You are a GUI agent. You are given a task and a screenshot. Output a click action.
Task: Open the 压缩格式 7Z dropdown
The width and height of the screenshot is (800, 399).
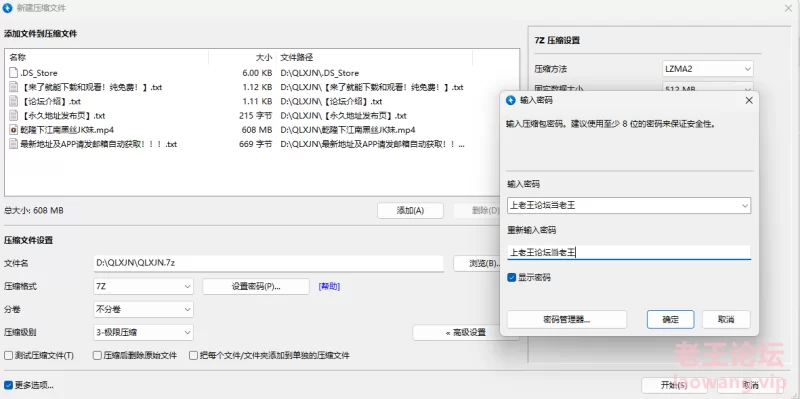[143, 287]
